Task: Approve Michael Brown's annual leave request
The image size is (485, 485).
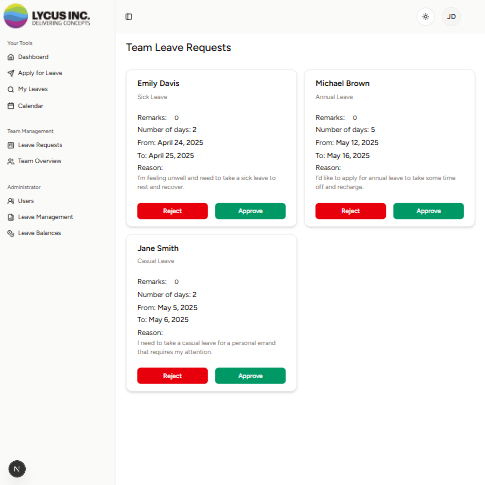Action: pos(428,211)
